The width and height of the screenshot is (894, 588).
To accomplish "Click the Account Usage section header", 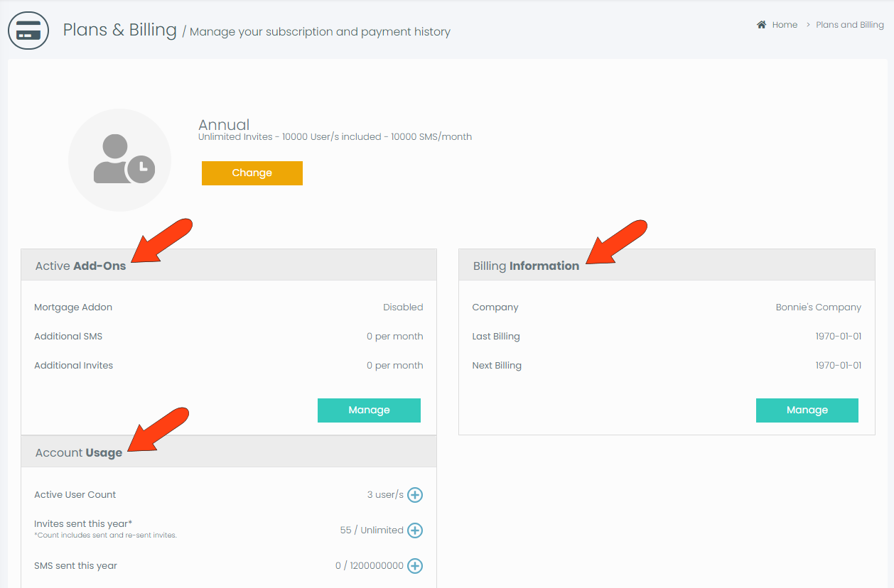I will [x=78, y=452].
